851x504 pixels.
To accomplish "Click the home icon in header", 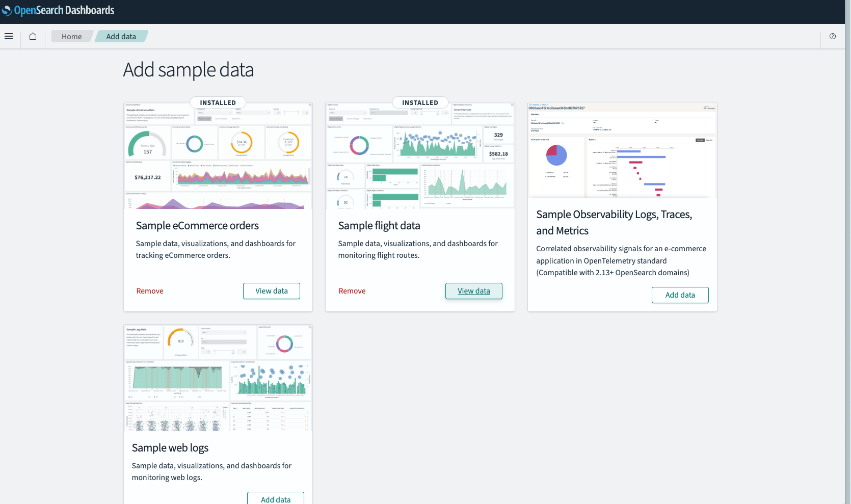I will [33, 36].
